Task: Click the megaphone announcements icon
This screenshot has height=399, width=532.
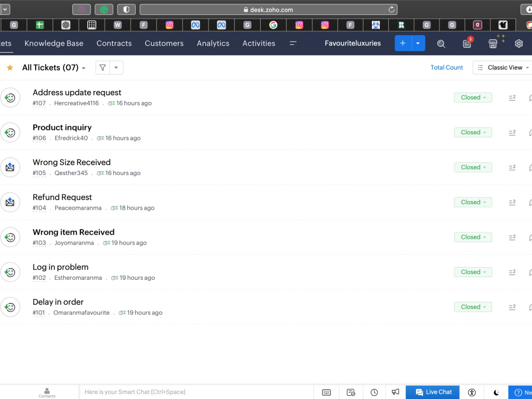Action: [x=395, y=392]
